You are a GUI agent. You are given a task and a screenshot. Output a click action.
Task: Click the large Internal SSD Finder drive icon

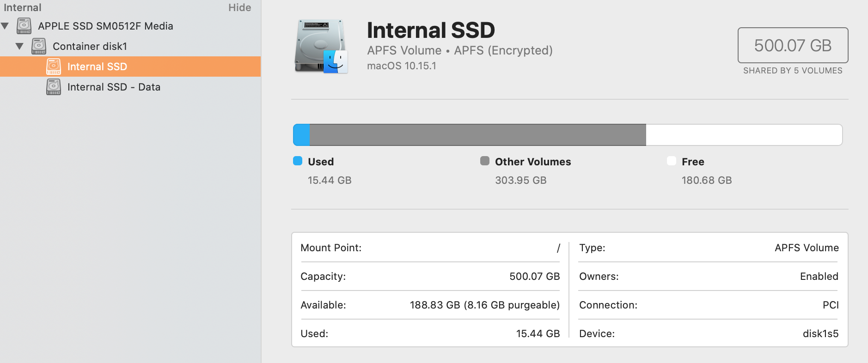coord(321,47)
